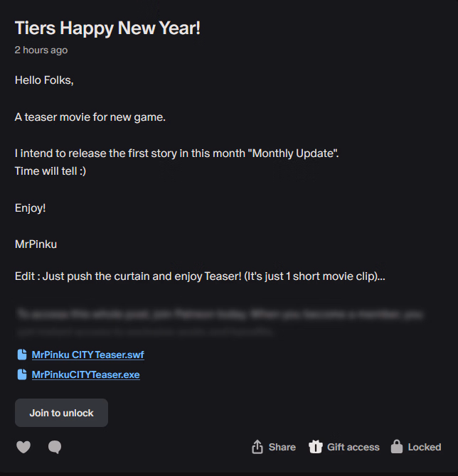Click the 2 hours ago timestamp
458x476 pixels.
[41, 50]
